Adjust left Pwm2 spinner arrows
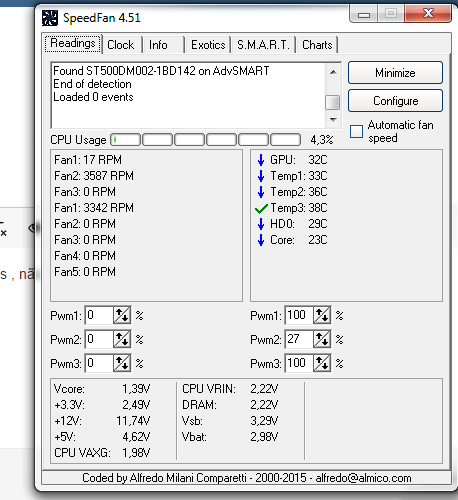Screen dimensions: 458x500 coord(122,339)
